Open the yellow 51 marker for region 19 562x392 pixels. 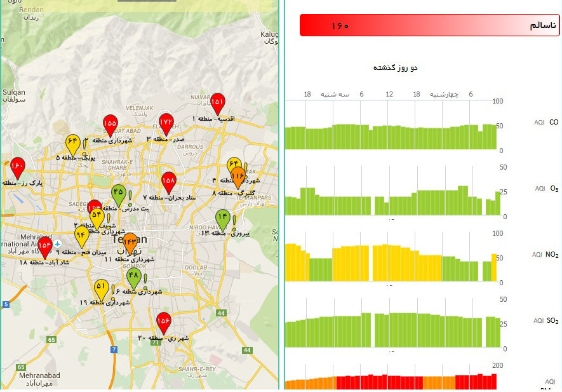tap(101, 288)
